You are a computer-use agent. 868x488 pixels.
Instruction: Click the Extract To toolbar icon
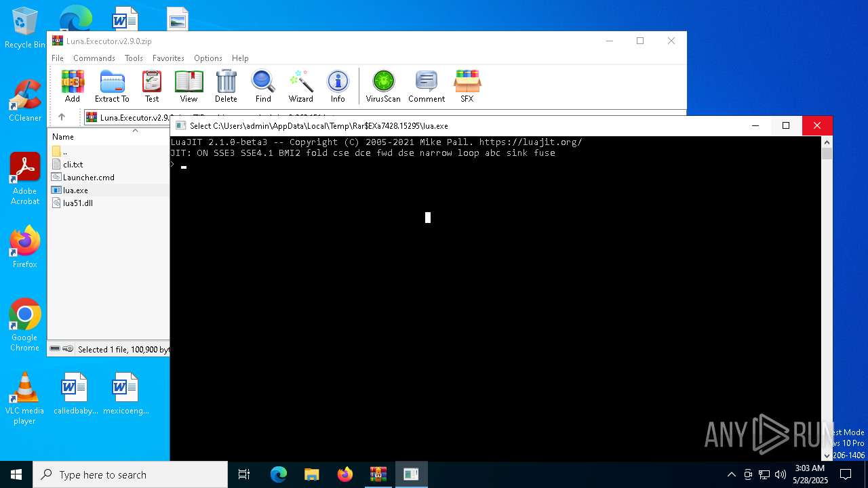[112, 86]
